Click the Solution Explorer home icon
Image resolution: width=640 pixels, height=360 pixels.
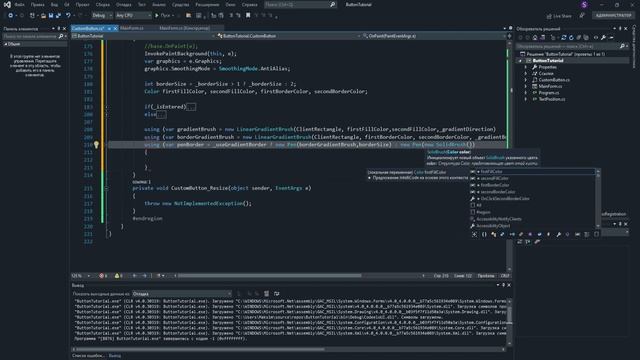click(x=535, y=38)
